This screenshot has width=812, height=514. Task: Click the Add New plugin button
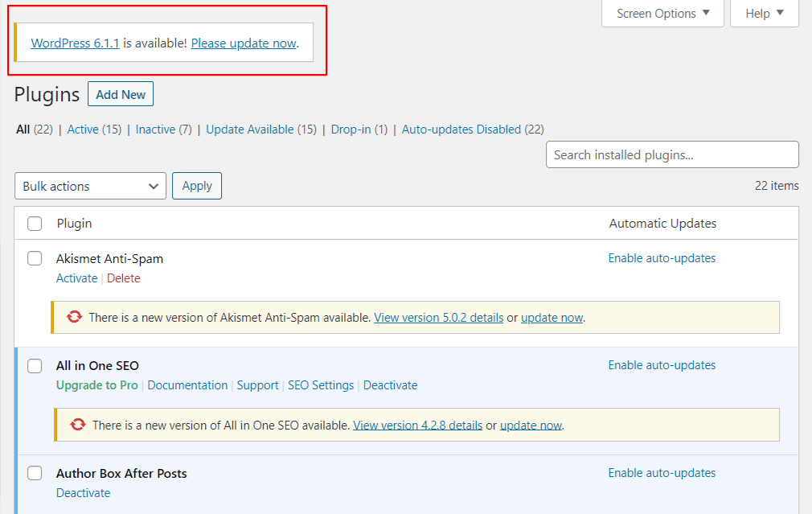click(x=121, y=94)
